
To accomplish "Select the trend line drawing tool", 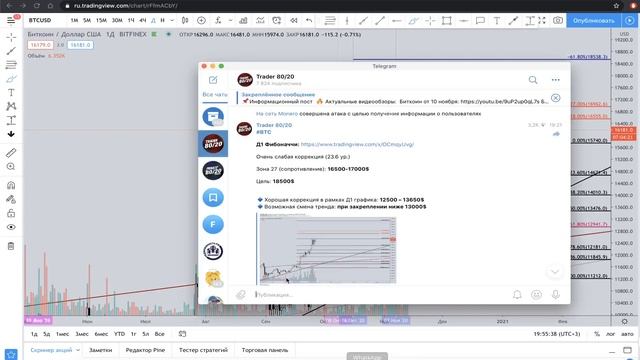I will click(11, 51).
